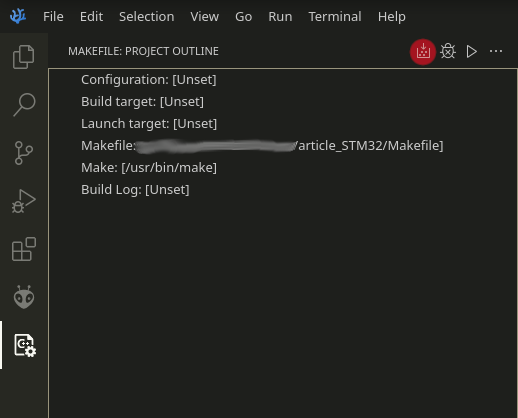Open the Extensions blocks icon
Viewport: 518px width, 418px height.
24,249
